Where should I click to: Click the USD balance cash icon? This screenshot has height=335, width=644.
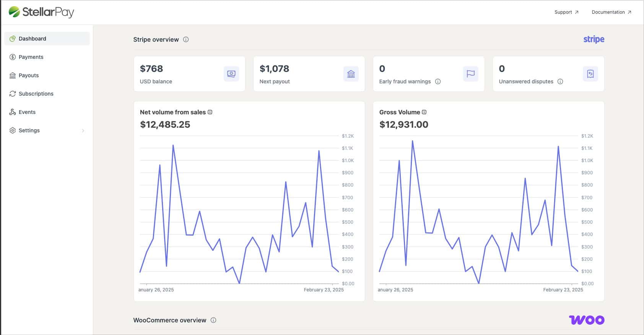tap(231, 74)
